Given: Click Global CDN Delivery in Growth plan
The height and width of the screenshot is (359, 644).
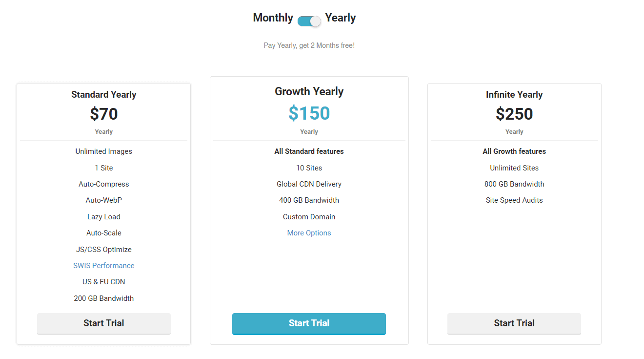Looking at the screenshot, I should click(309, 184).
